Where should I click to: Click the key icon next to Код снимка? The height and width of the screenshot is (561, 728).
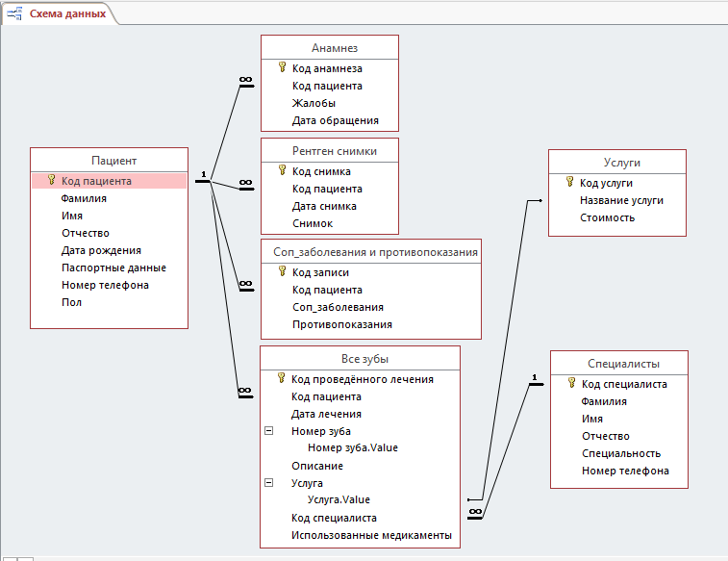[x=282, y=170]
